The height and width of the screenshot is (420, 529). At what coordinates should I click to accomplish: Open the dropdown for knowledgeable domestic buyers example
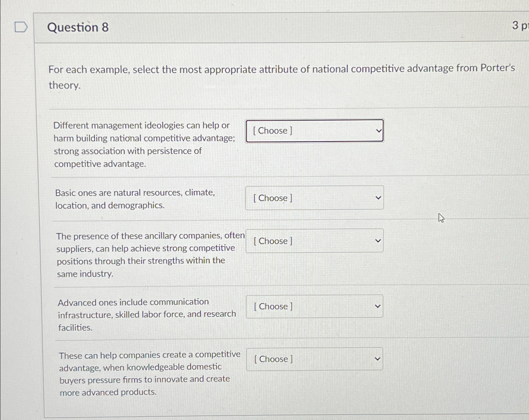[x=314, y=359]
